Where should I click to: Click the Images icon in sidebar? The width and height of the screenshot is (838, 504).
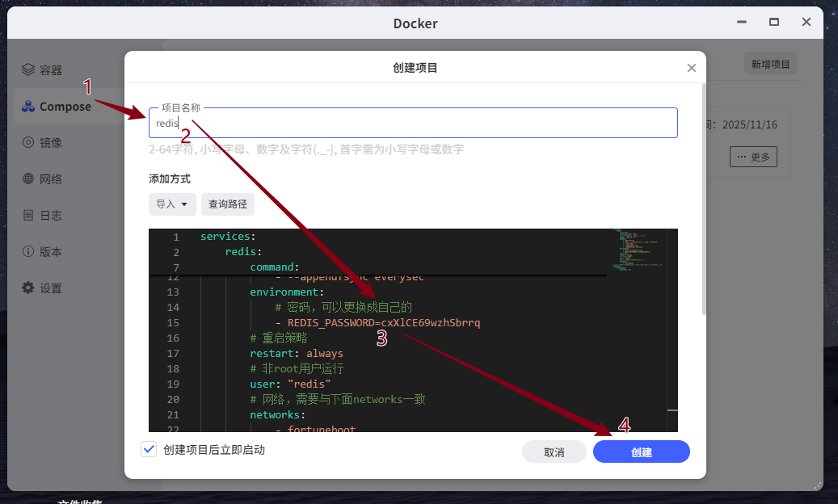pos(28,142)
